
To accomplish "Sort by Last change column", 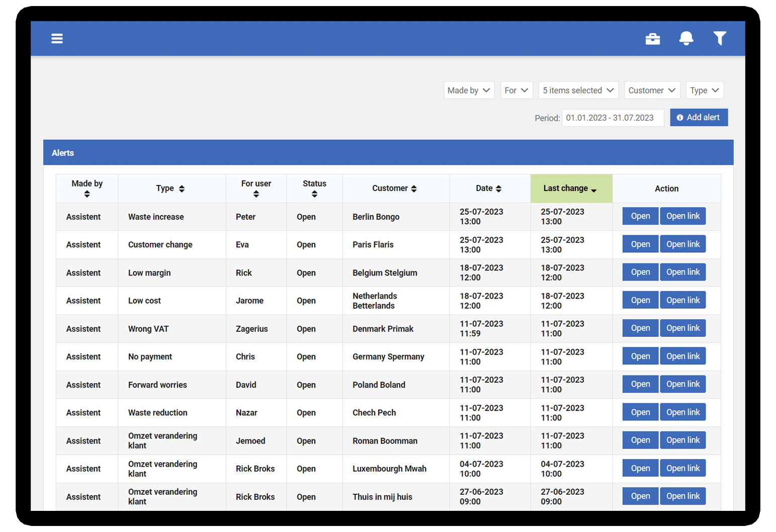I will pyautogui.click(x=571, y=189).
